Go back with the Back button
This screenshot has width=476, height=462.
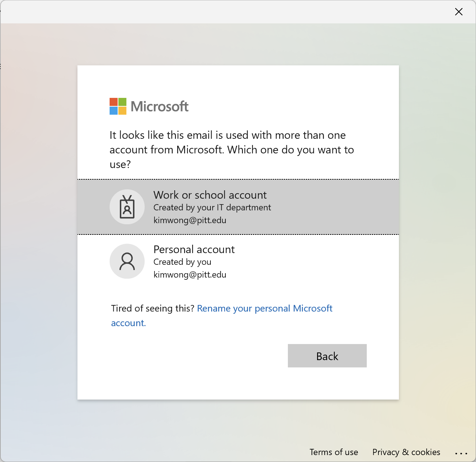point(327,356)
